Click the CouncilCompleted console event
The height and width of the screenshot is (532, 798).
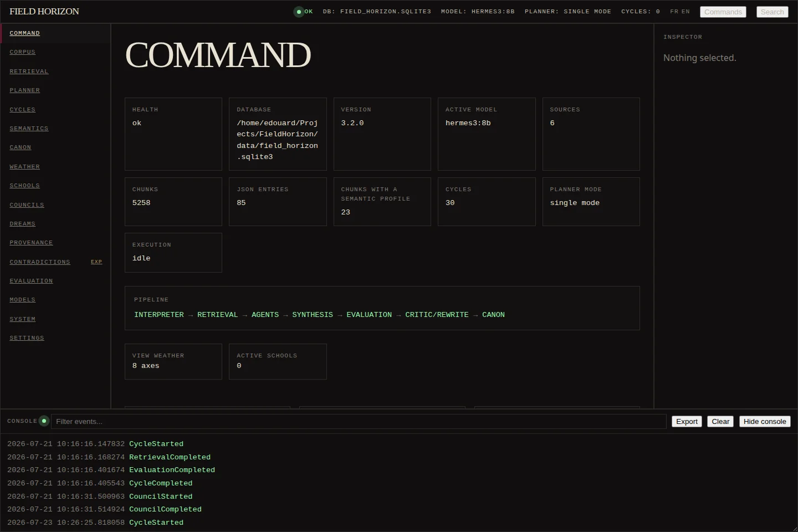point(165,509)
